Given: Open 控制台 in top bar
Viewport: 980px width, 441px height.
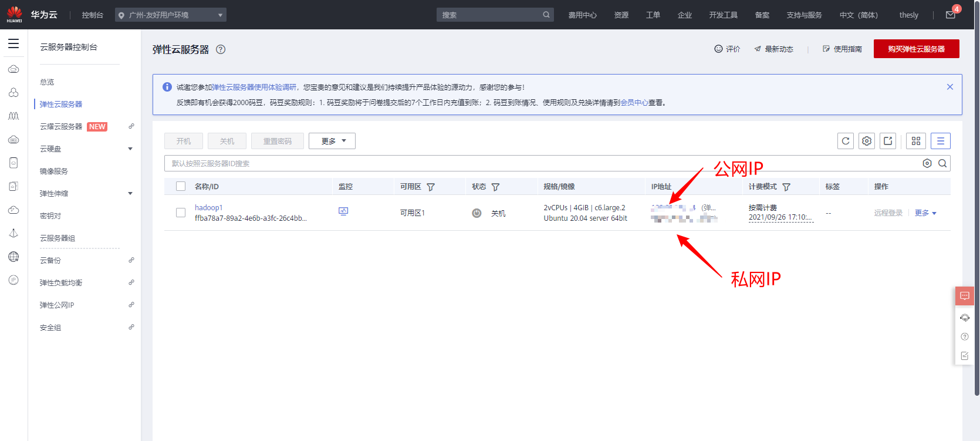Looking at the screenshot, I should pos(93,15).
